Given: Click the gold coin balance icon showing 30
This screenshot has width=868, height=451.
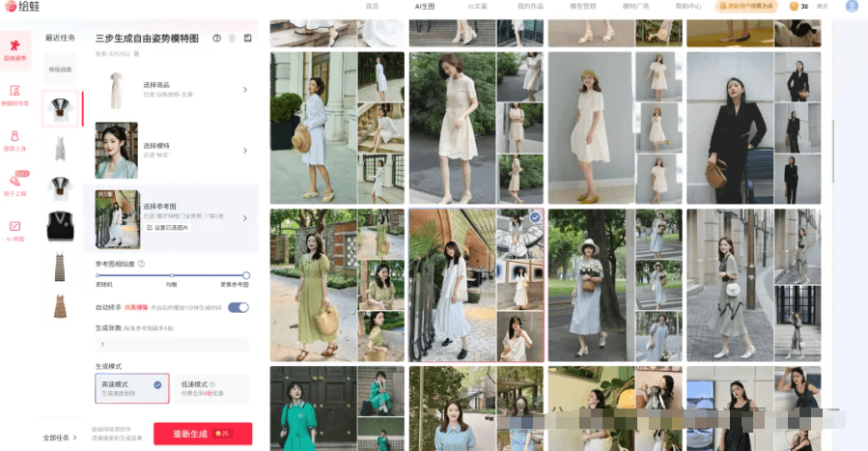Looking at the screenshot, I should pyautogui.click(x=794, y=6).
